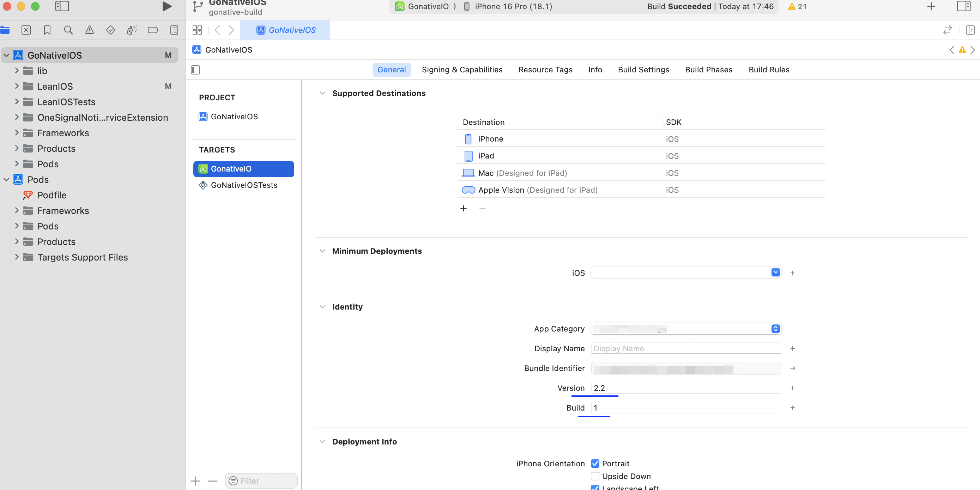Click the editor review swap arrows icon
This screenshot has height=490, width=980.
(947, 30)
